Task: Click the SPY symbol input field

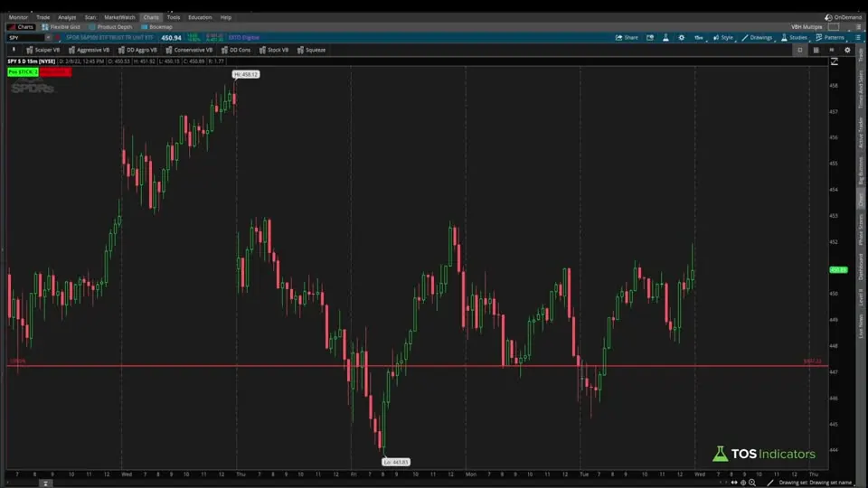Action: pos(25,38)
